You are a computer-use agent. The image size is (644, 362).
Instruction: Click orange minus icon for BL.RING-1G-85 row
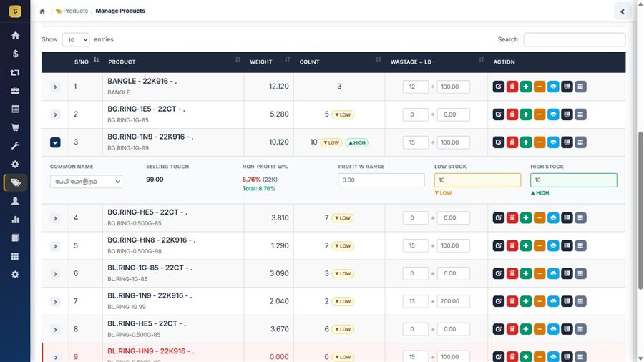coord(540,274)
